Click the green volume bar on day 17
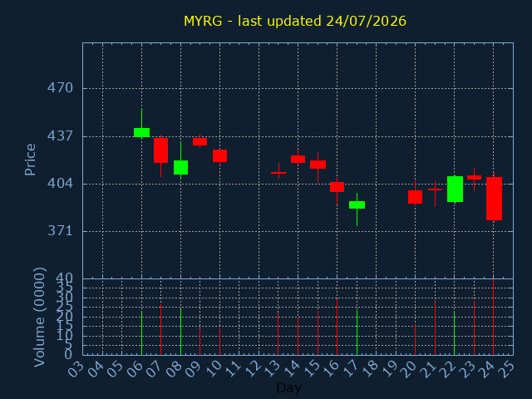The width and height of the screenshot is (532, 399). coord(357,332)
